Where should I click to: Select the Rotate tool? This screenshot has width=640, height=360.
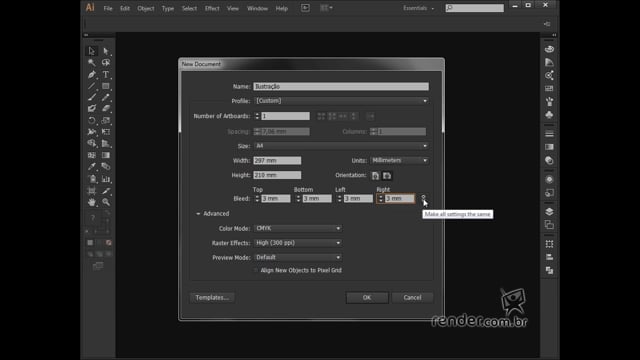(91, 120)
